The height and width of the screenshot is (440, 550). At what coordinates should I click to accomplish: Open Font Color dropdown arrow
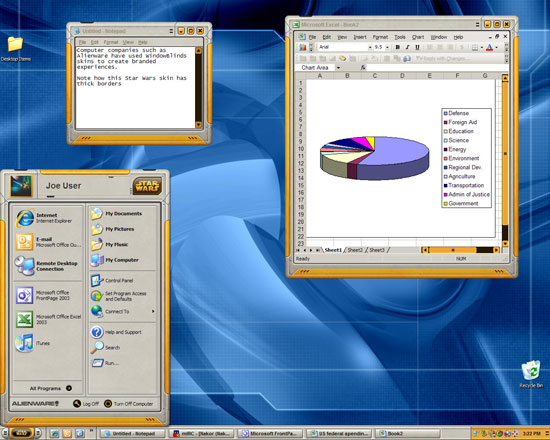(496, 47)
